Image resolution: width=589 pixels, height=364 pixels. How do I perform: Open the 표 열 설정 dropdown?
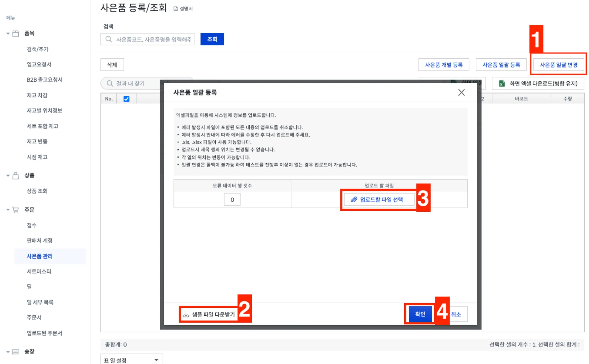(131, 360)
